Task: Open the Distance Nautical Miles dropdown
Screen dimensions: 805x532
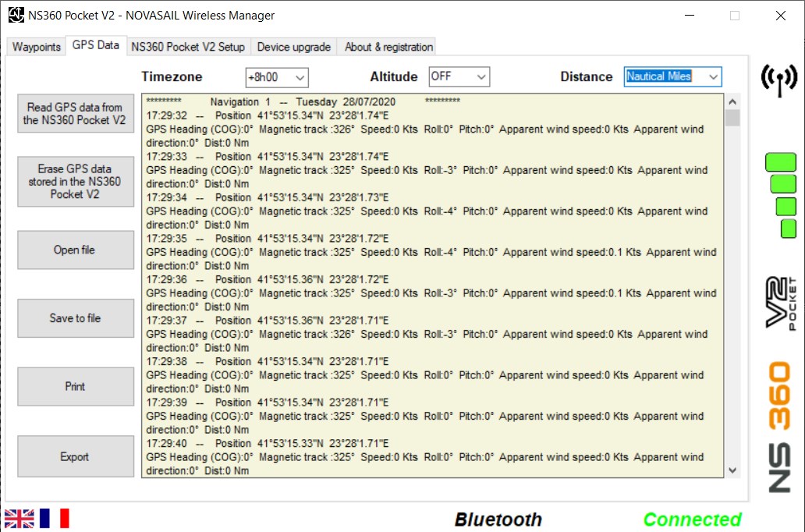Action: [672, 76]
